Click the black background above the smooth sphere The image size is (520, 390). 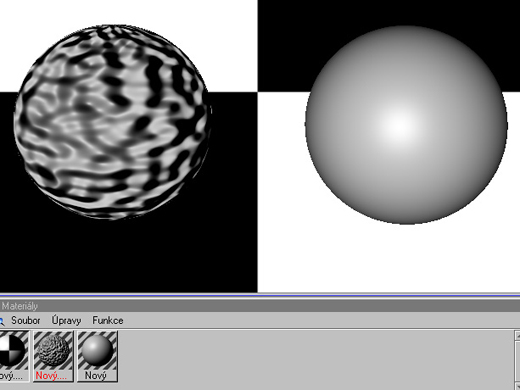[x=389, y=13]
